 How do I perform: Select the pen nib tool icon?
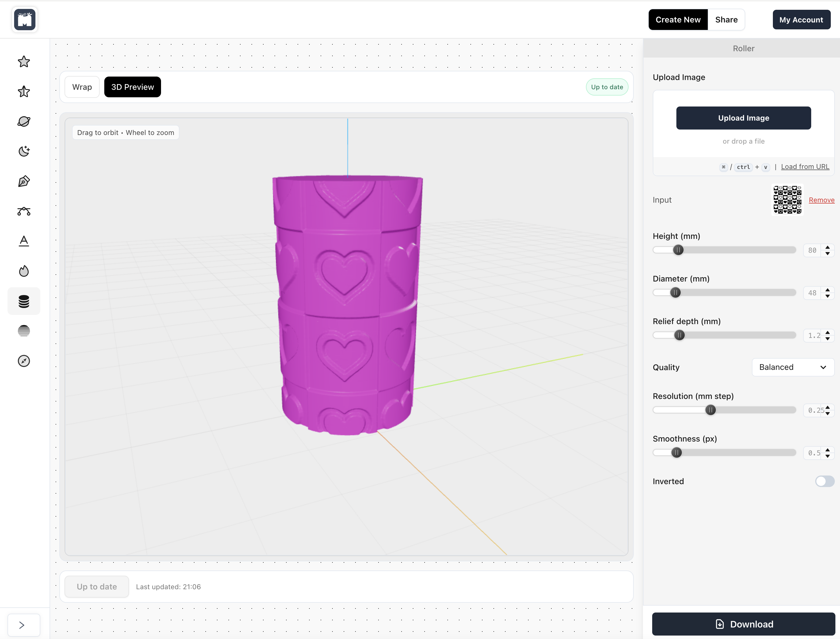(x=24, y=181)
